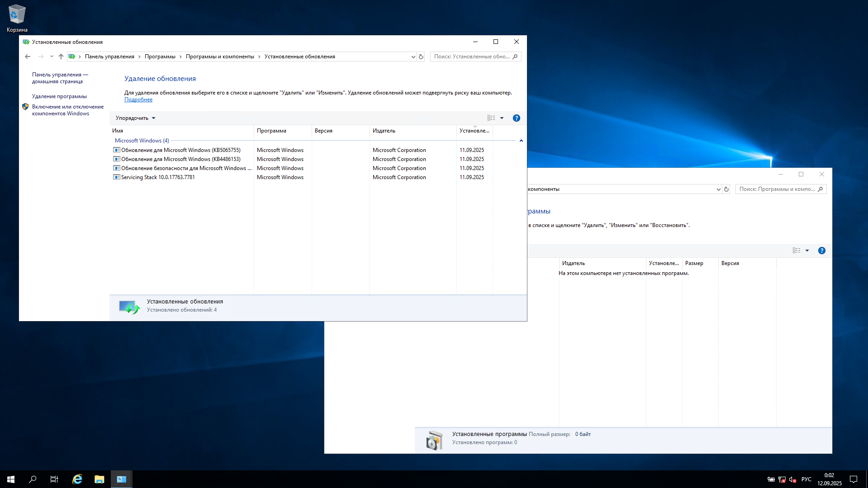Switch to Control Panel taskbar button
The width and height of the screenshot is (868, 488).
coord(122,479)
